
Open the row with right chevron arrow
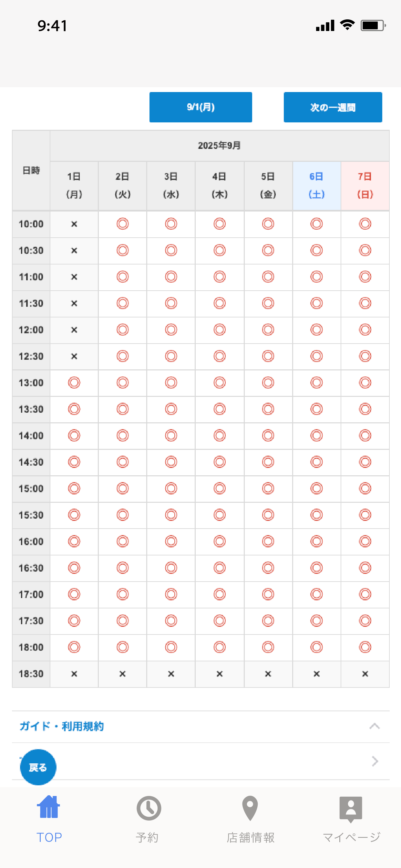200,761
